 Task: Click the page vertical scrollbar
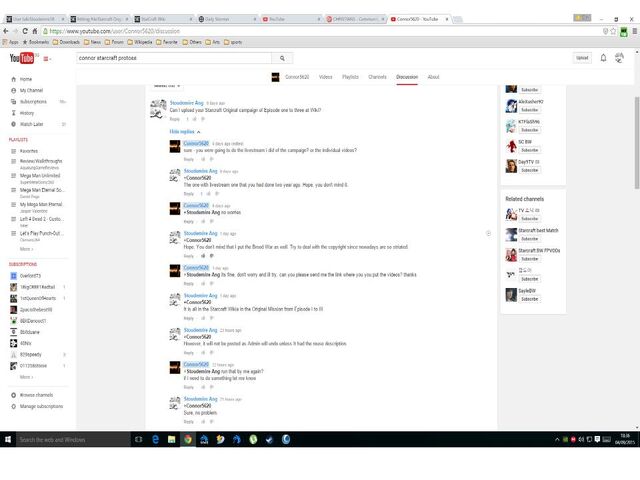(637, 142)
